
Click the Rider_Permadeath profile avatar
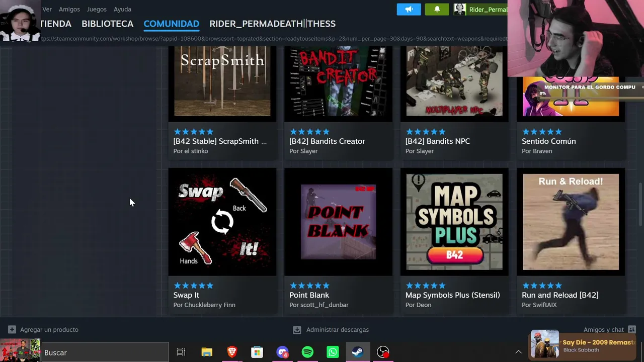click(x=460, y=9)
